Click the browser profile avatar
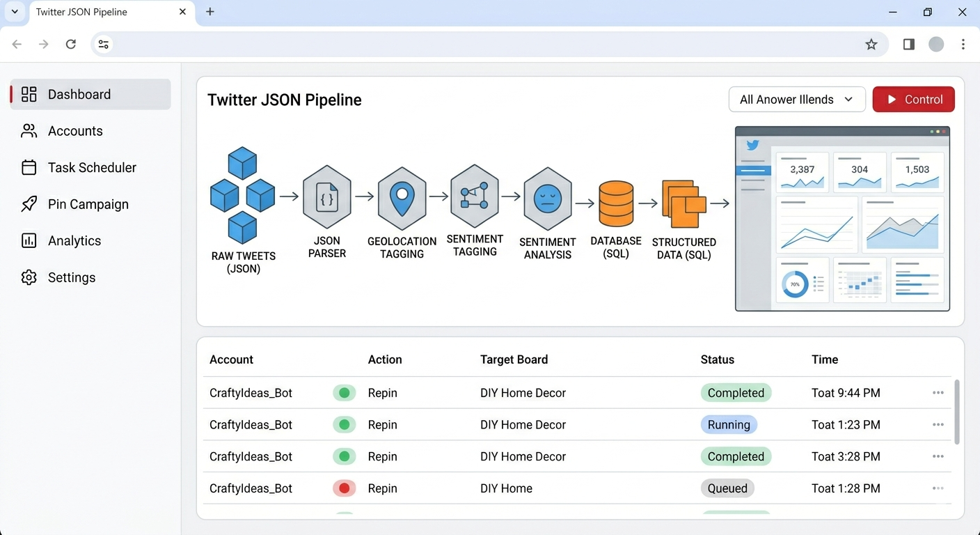Viewport: 980px width, 535px height. (x=936, y=45)
